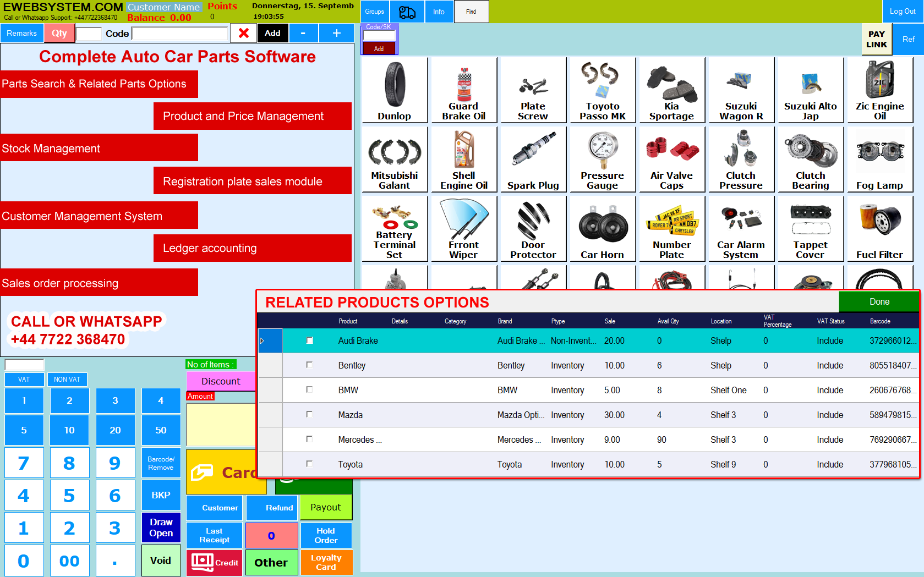Select the Guard Brake Oil product

[x=464, y=90]
